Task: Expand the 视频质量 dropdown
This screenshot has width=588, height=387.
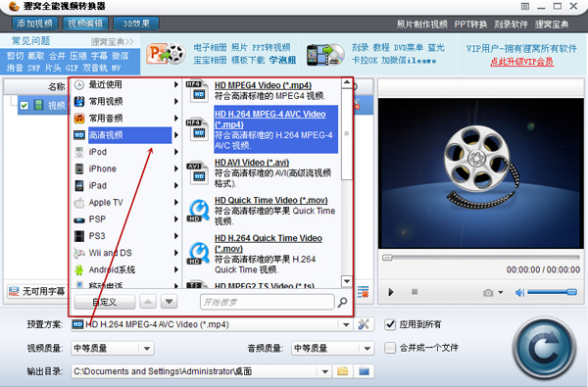Action: 147,349
